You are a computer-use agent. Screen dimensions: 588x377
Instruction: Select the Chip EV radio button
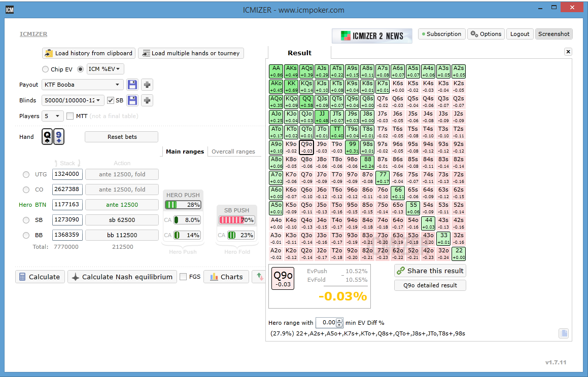pos(45,69)
